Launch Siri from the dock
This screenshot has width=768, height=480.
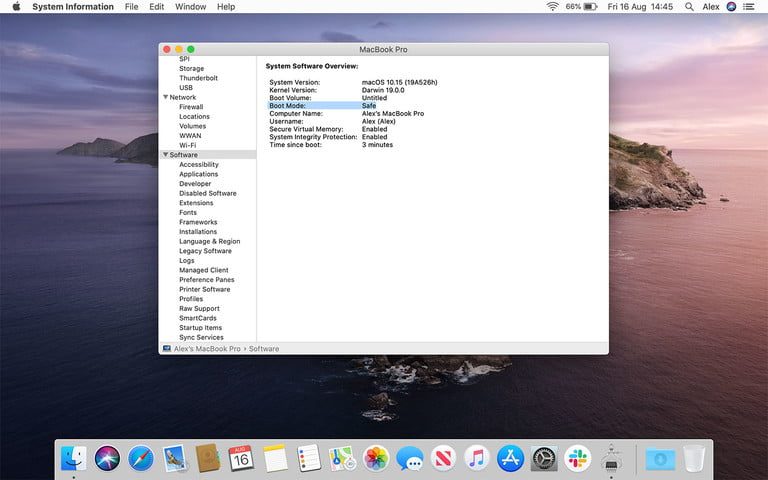click(107, 459)
